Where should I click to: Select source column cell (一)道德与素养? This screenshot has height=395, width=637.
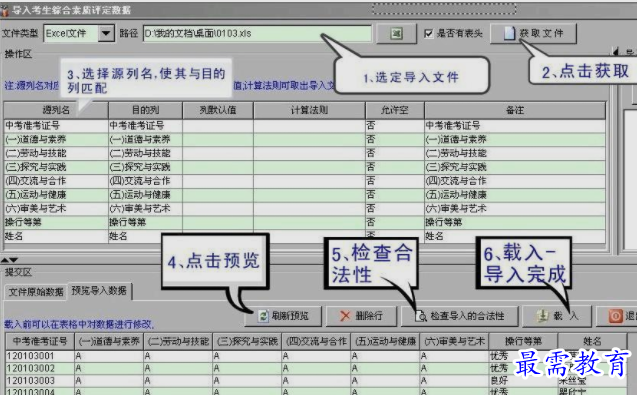coord(56,139)
